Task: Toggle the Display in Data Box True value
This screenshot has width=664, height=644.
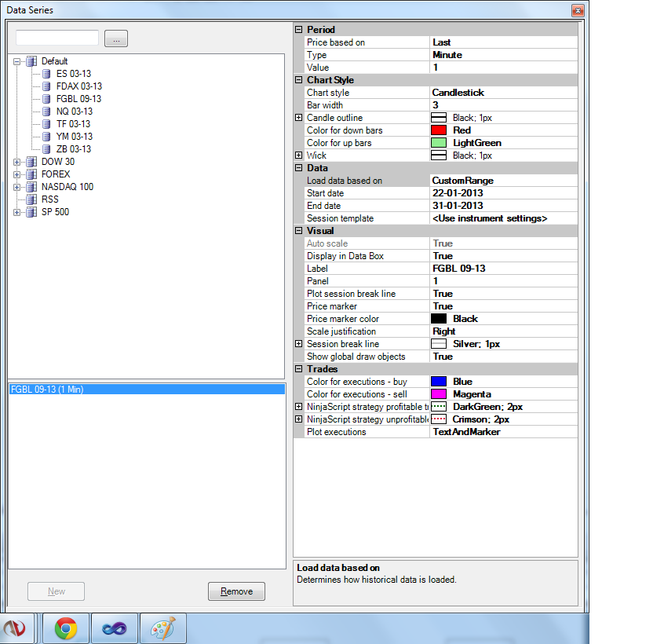Action: 504,256
